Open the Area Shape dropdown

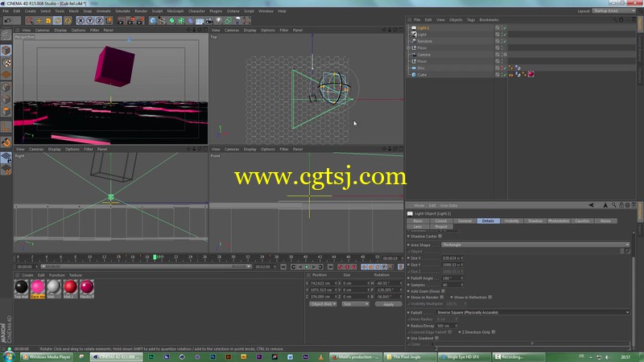pyautogui.click(x=535, y=245)
